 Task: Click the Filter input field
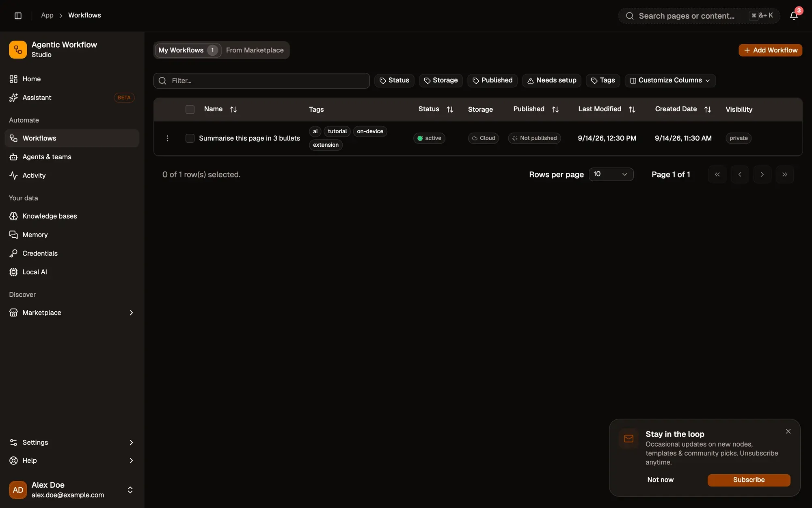(x=261, y=80)
